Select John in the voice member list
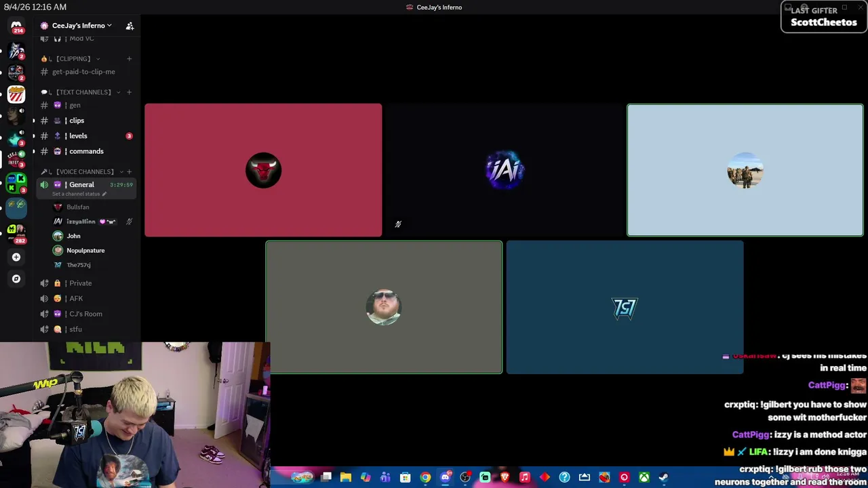Viewport: 868px width, 488px height. click(x=94, y=236)
